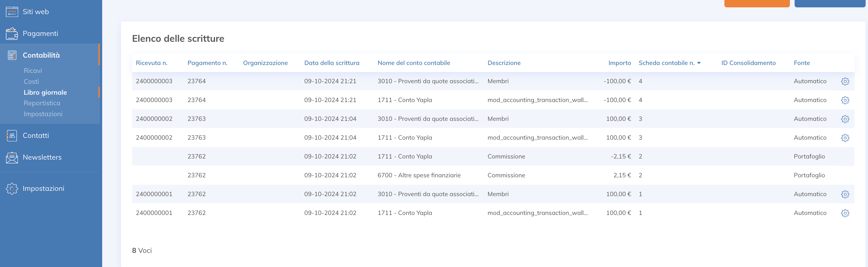Screen dimensions: 868x267
Task: Expand the Contabilità section in the sidebar
Action: pos(41,55)
